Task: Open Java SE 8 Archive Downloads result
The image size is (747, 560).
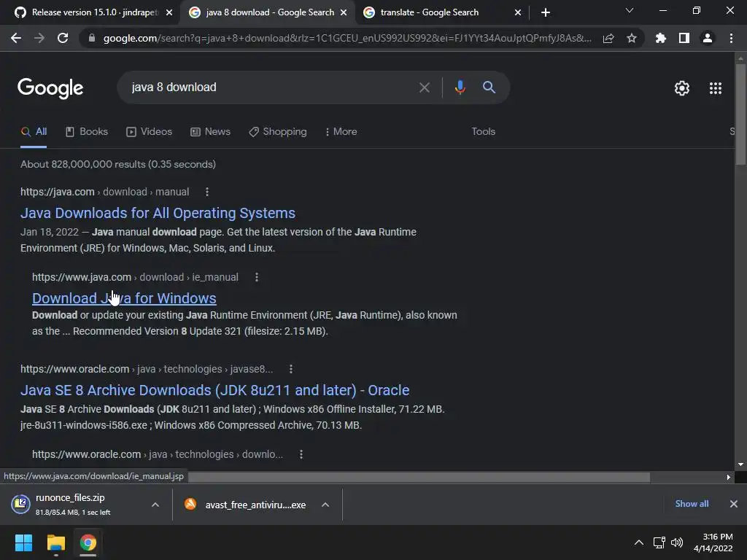Action: coord(215,390)
